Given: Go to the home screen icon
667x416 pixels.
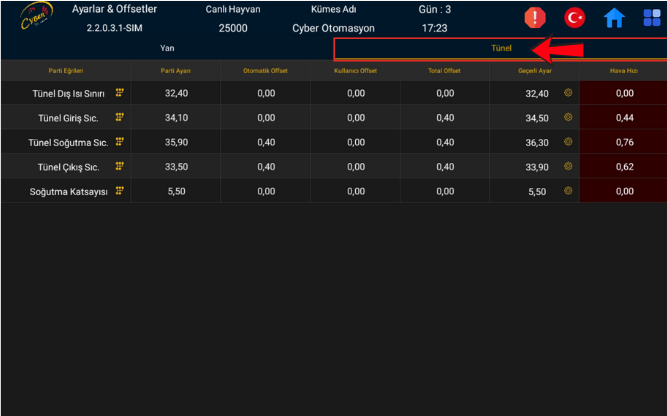Looking at the screenshot, I should click(613, 18).
